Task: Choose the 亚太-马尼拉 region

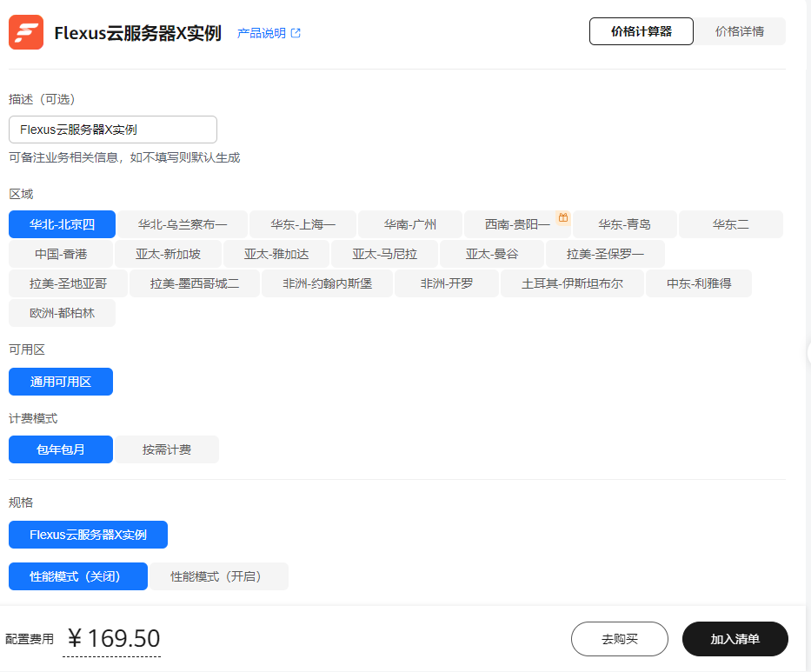Action: point(385,254)
